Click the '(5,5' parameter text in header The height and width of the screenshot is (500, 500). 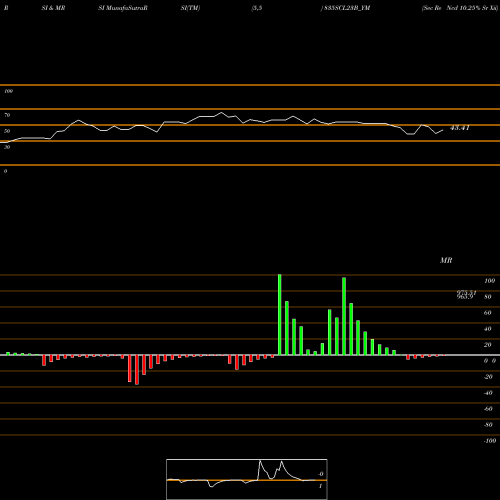(x=257, y=8)
